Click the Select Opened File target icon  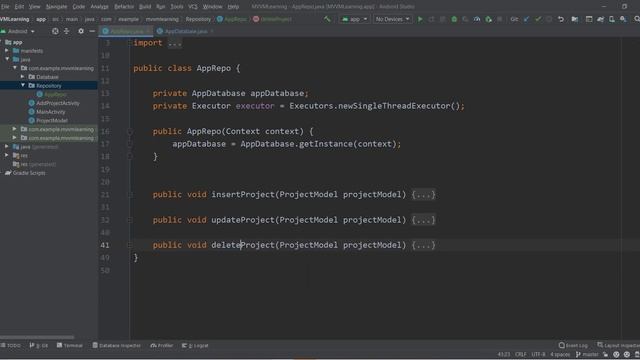(x=55, y=31)
